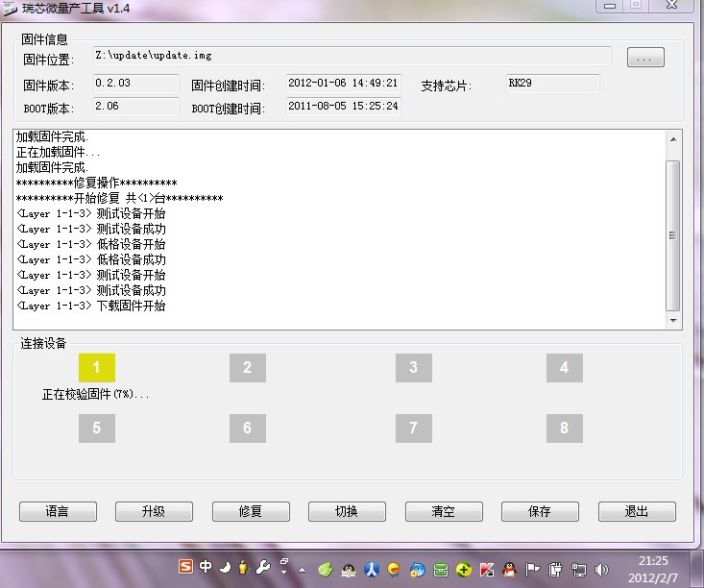This screenshot has width=704, height=588.
Task: Click the input method options dropdown icon
Action: pos(283,567)
